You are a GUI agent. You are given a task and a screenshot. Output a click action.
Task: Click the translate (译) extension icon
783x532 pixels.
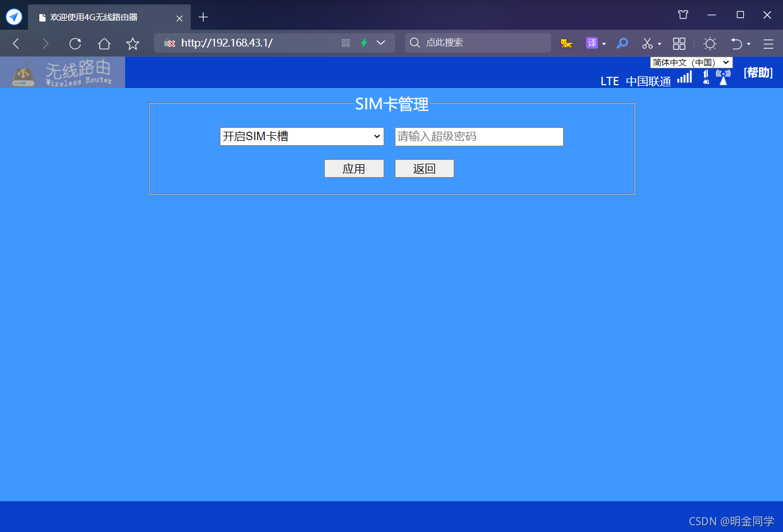[592, 43]
